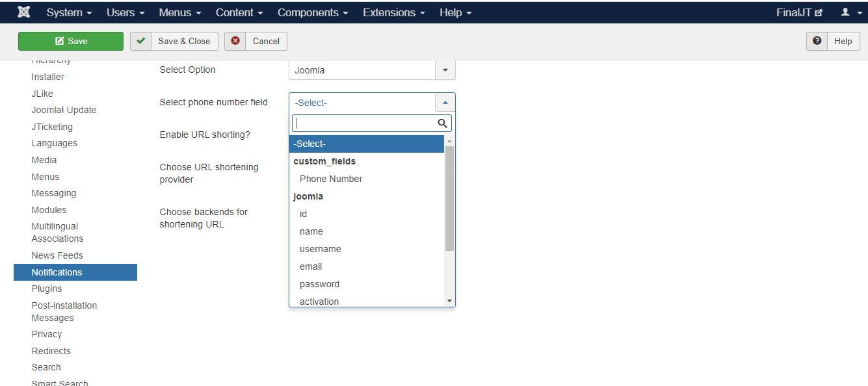The image size is (868, 386).
Task: Open the Content menu
Action: coord(239,12)
